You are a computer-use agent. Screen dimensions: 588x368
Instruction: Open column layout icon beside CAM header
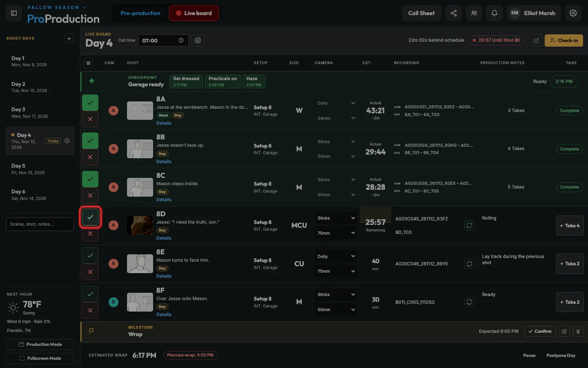point(88,63)
